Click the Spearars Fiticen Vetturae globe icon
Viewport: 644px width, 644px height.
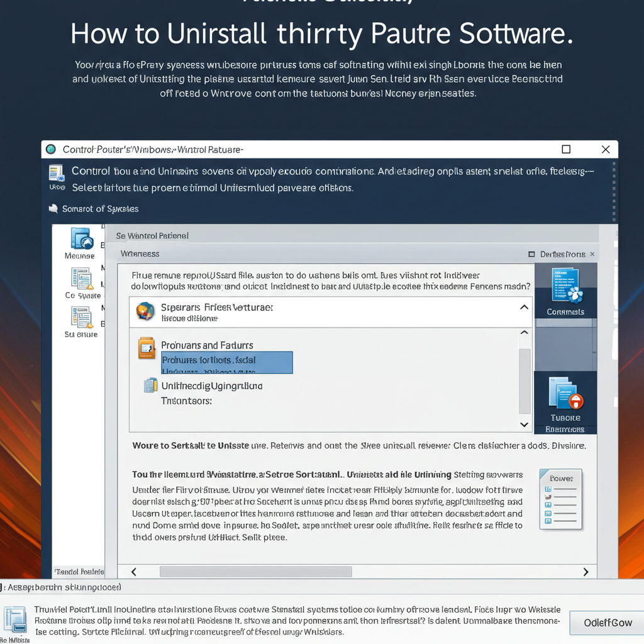(145, 311)
